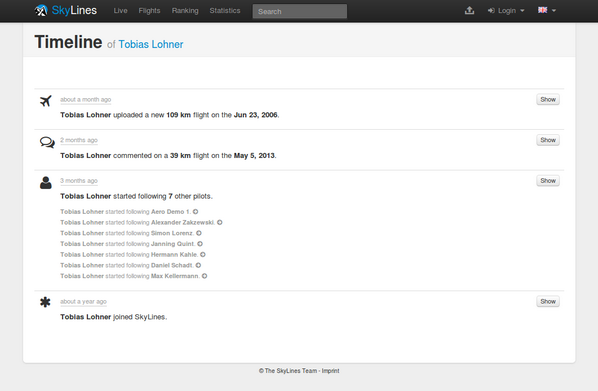
Task: Click Tobias Lohner name in joined entry
Action: 85,317
